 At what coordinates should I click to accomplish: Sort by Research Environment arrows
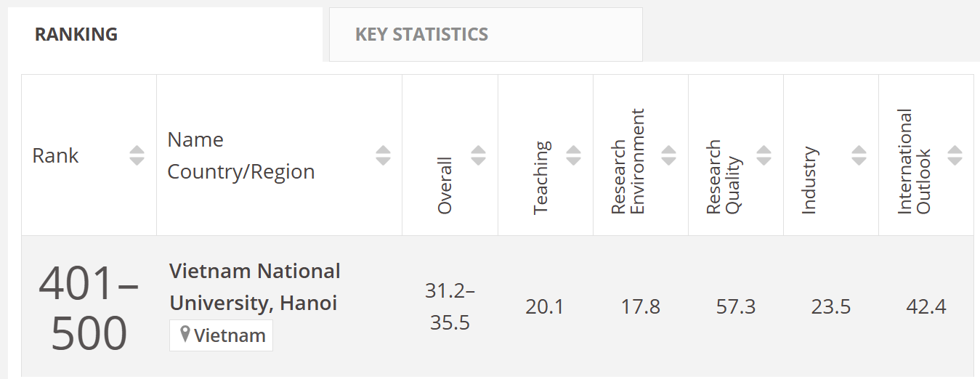(x=668, y=155)
